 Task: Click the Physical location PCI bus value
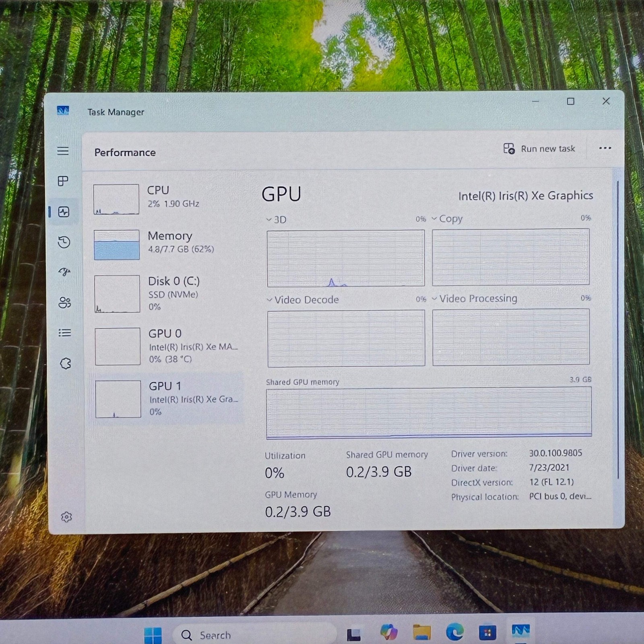point(560,497)
